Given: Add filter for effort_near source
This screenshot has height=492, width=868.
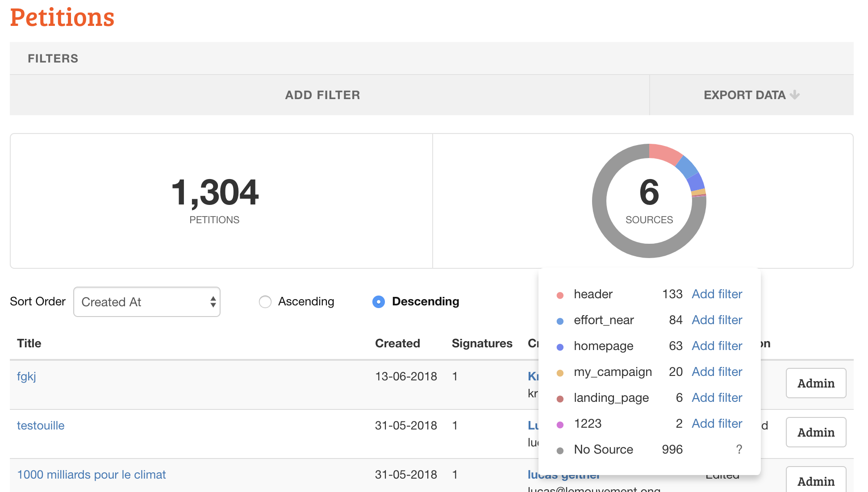Looking at the screenshot, I should [x=717, y=320].
